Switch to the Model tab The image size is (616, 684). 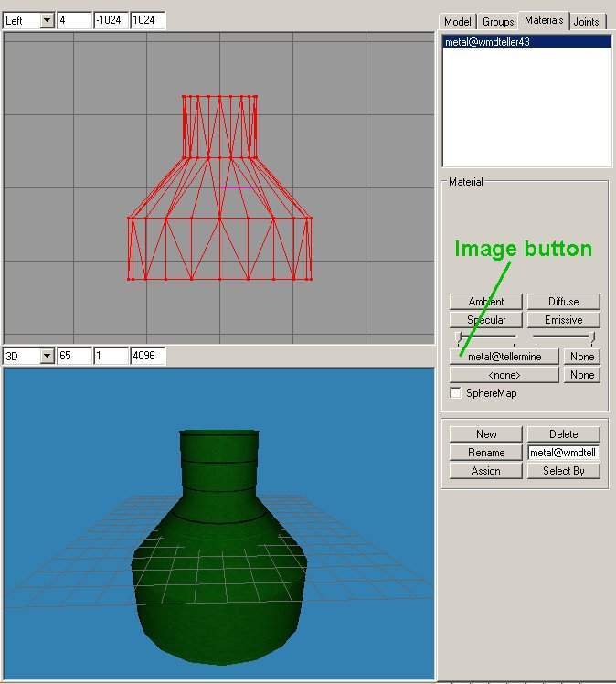pos(457,21)
